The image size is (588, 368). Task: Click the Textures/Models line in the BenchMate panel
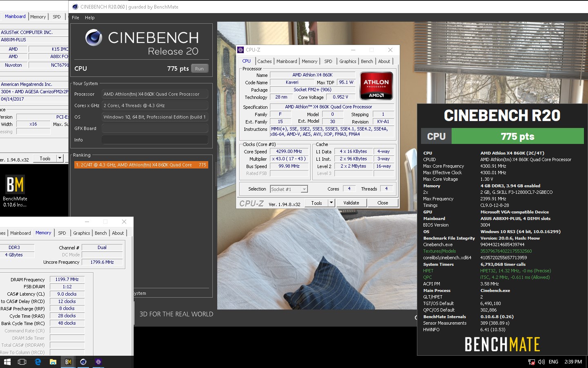pyautogui.click(x=477, y=251)
